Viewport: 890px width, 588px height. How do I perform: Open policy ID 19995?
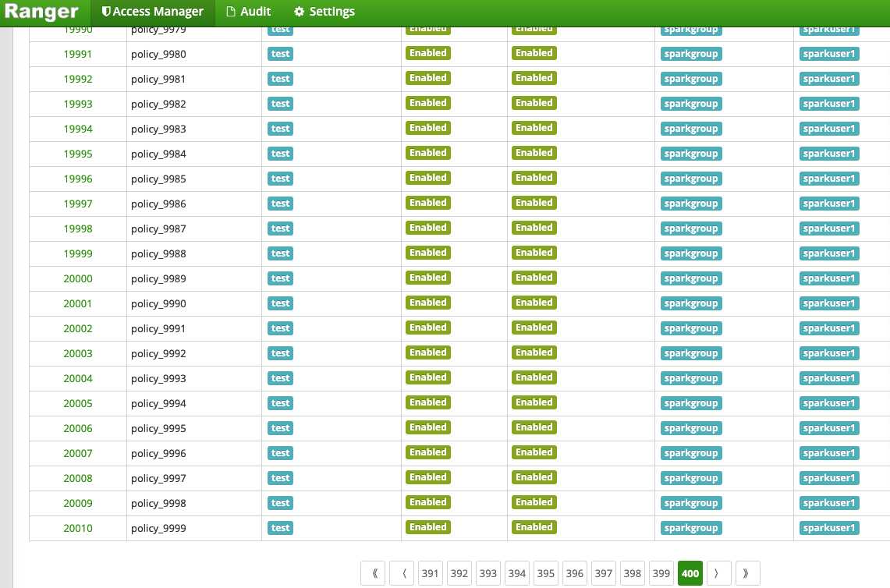78,154
